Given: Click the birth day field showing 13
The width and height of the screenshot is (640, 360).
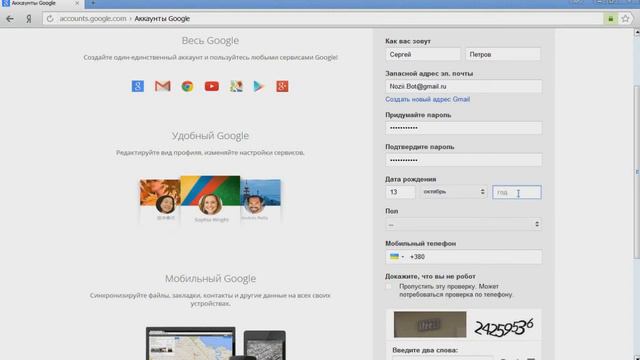Looking at the screenshot, I should click(400, 192).
